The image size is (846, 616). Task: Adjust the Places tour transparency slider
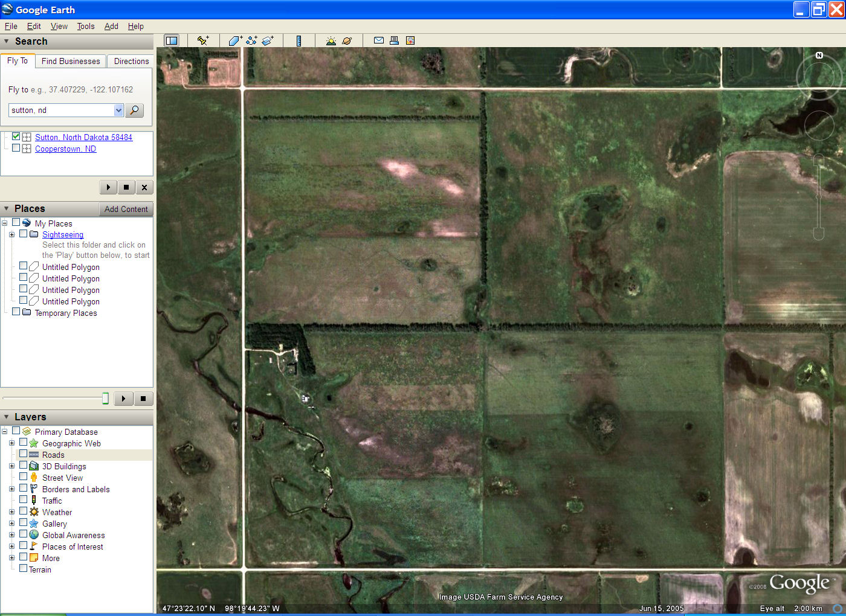coord(105,398)
